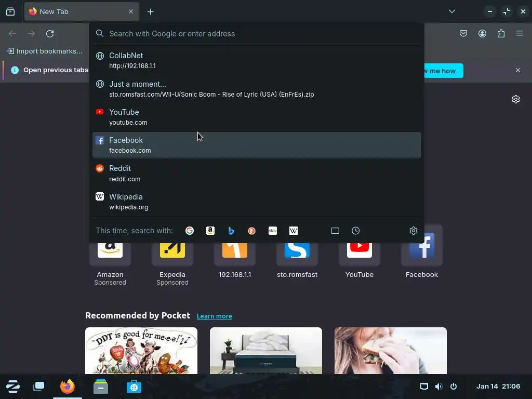532x399 pixels.
Task: Click Firefox icon in the taskbar
Action: (67, 387)
